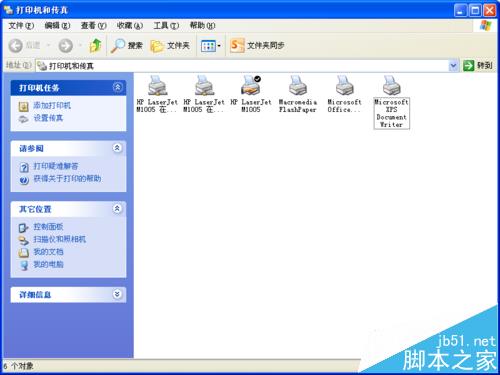Click the 设置传真 link

click(x=48, y=118)
